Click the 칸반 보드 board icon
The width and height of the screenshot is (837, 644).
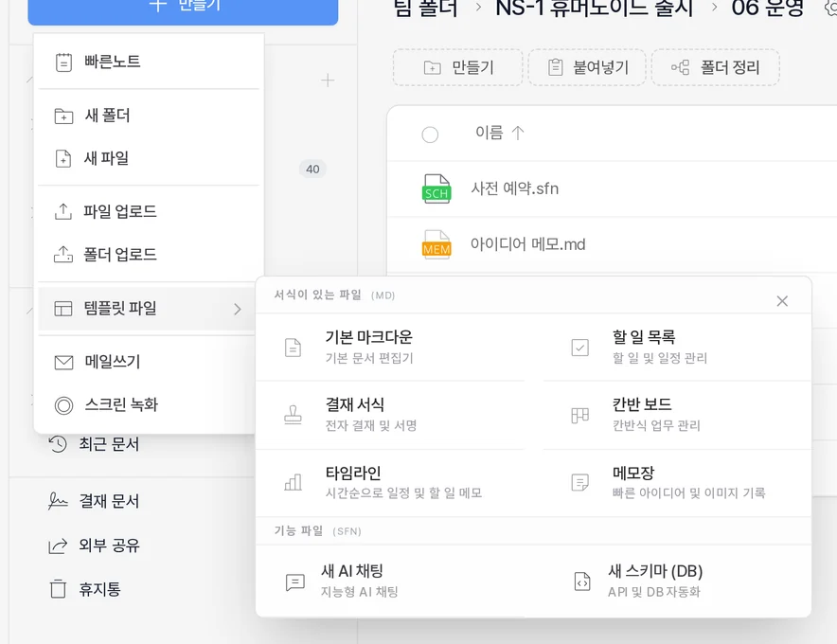click(x=580, y=416)
